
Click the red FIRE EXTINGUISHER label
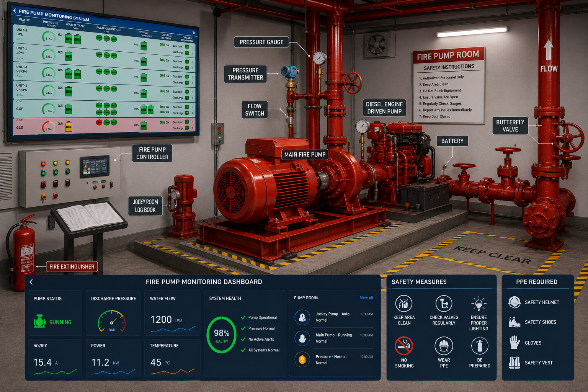pos(72,266)
